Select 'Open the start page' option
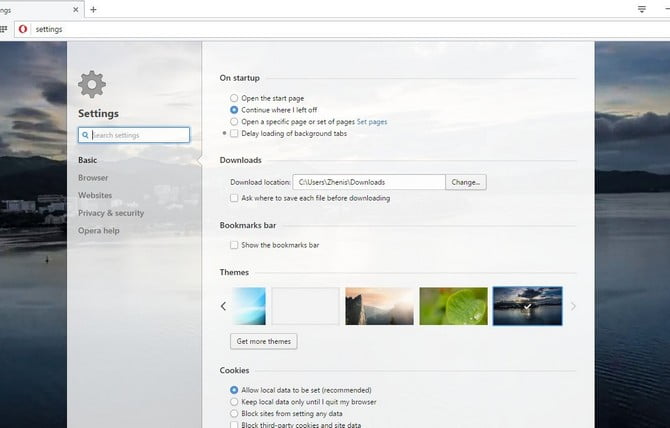 coord(234,98)
